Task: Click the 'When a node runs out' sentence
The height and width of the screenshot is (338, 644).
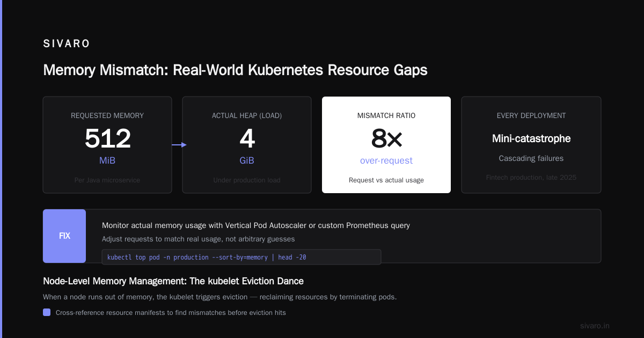Action: coord(219,297)
